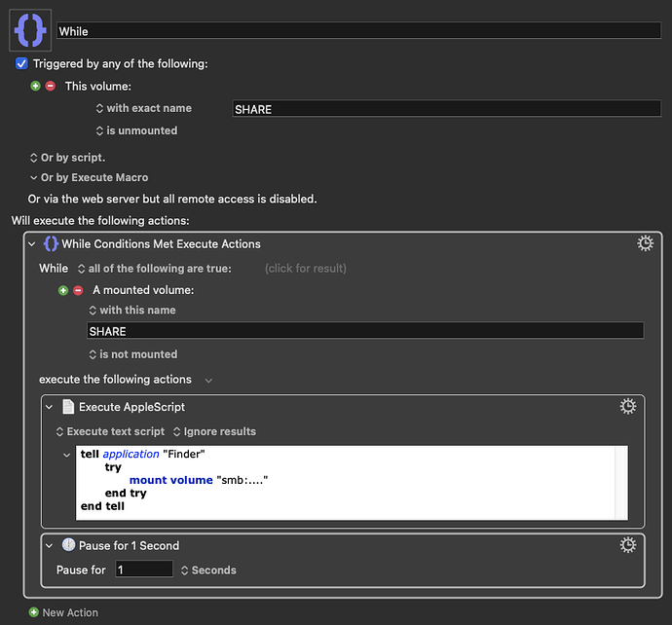
Task: Remove mounted volume condition with red minus
Action: [78, 290]
